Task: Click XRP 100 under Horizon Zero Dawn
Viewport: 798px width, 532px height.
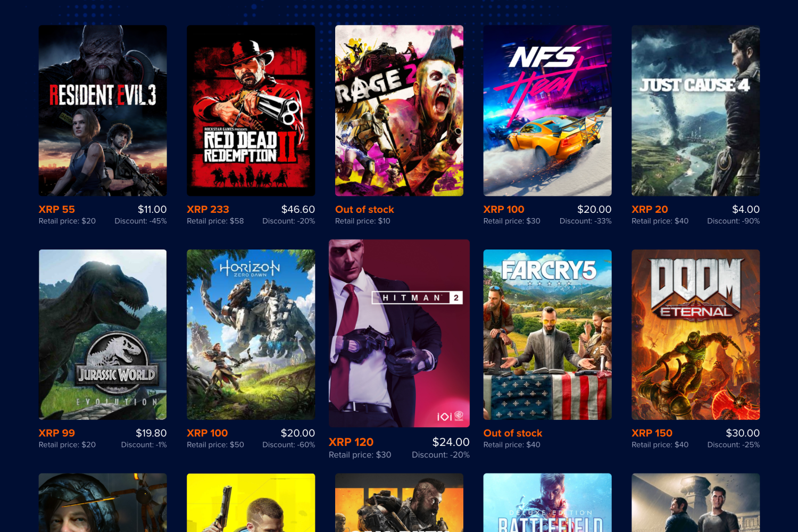Action: [207, 433]
